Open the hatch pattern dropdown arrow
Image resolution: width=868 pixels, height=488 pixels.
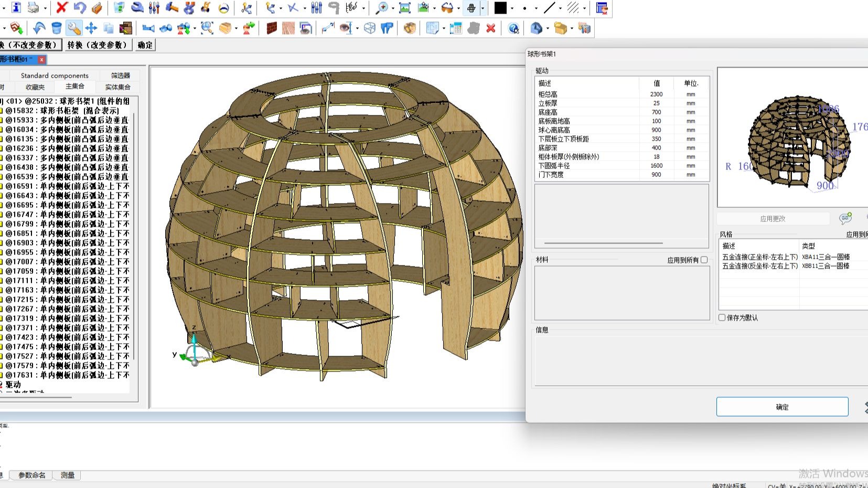(584, 8)
